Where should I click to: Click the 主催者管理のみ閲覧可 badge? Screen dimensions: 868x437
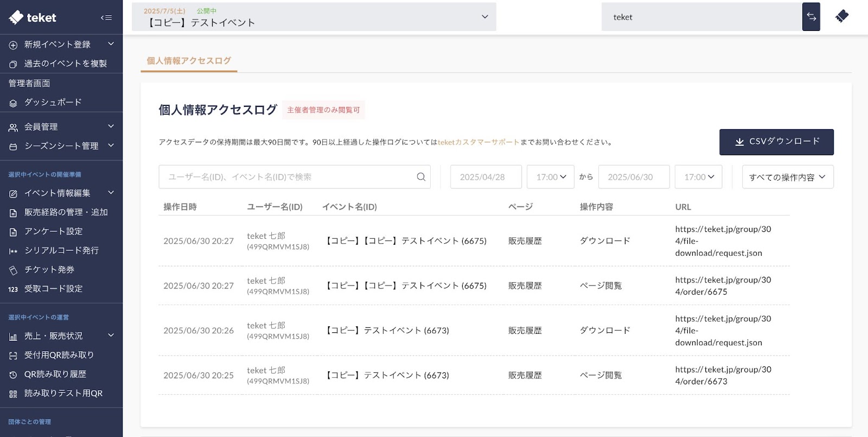click(323, 110)
